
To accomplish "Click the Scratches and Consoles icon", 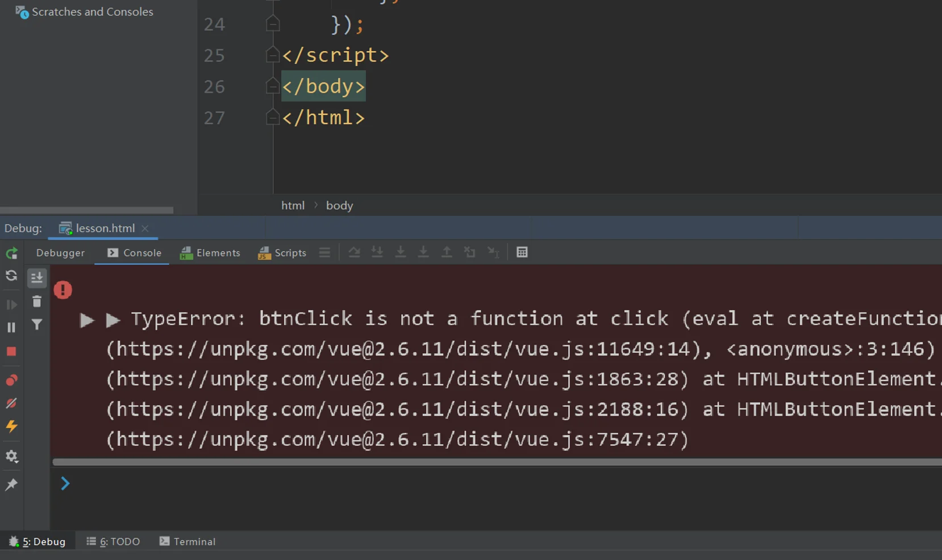I will pos(22,12).
